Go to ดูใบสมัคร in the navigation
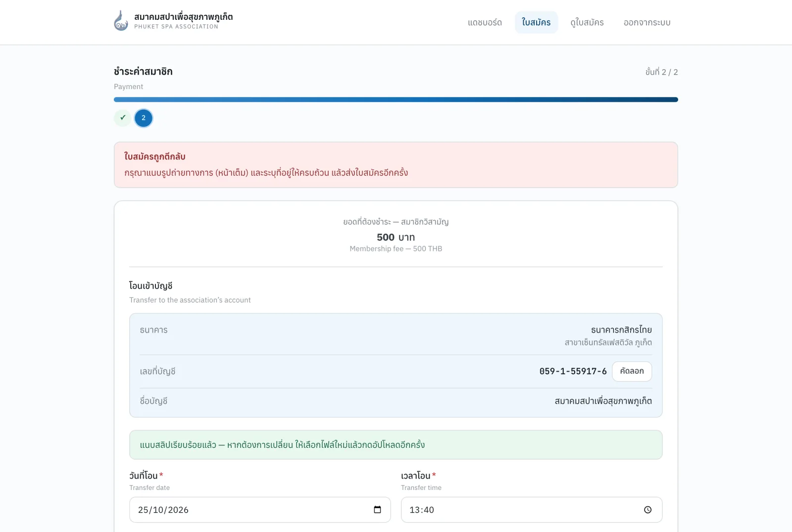Image resolution: width=792 pixels, height=532 pixels. coord(587,22)
